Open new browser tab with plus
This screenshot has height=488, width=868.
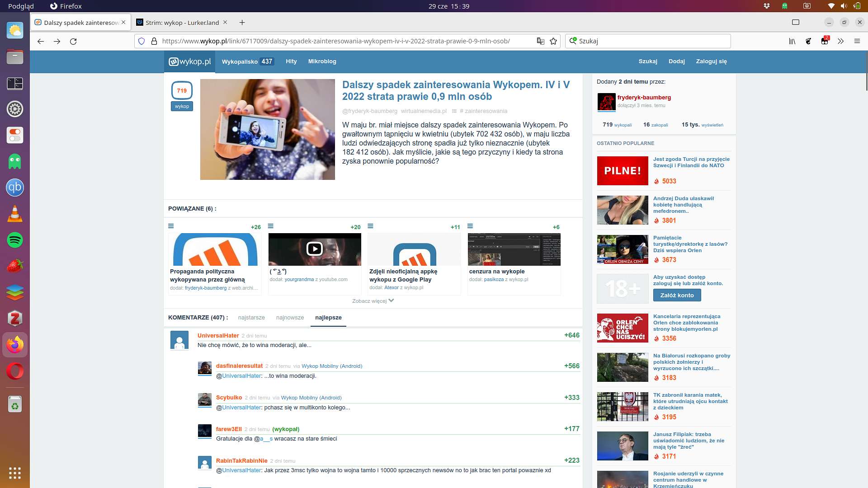pyautogui.click(x=242, y=23)
